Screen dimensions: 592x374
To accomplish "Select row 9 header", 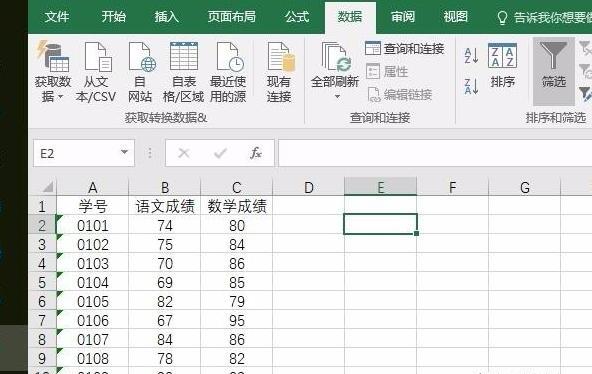I will point(42,358).
